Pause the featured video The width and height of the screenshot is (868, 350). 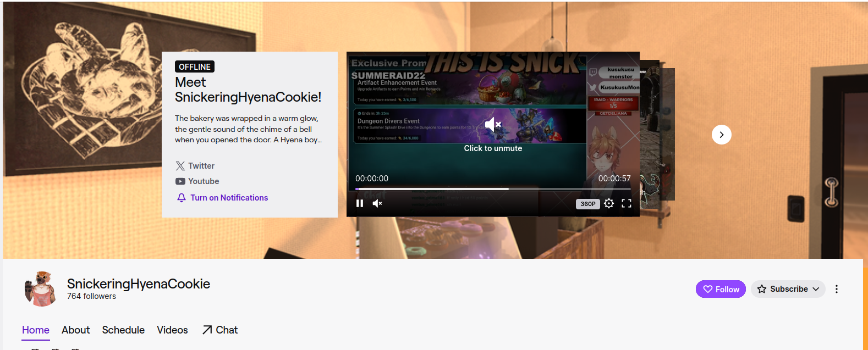click(360, 203)
